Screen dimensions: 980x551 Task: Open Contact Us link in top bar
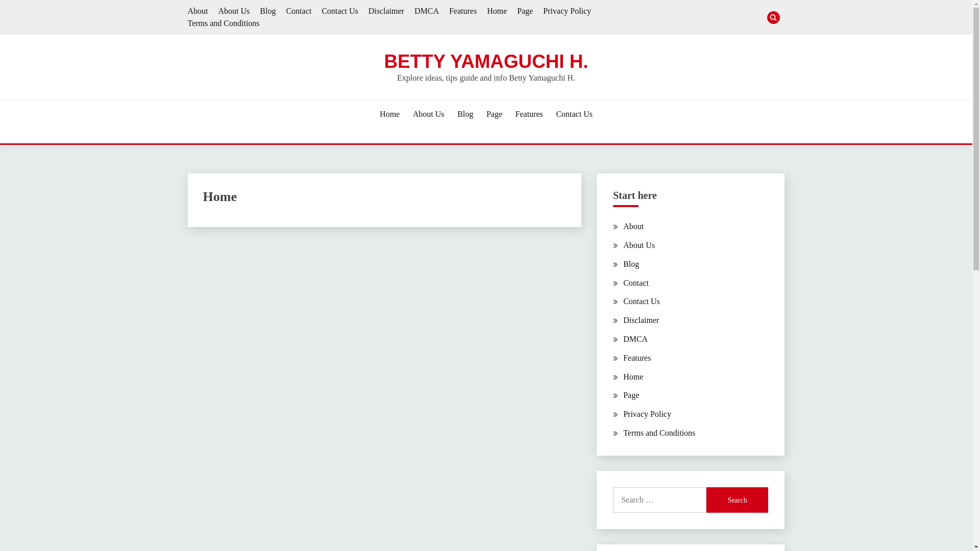click(340, 11)
